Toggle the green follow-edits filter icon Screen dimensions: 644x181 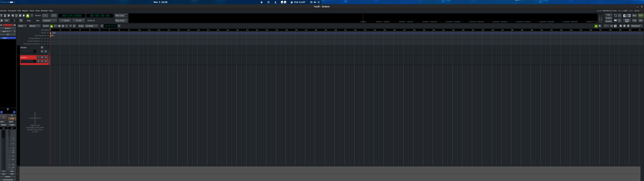[596, 26]
